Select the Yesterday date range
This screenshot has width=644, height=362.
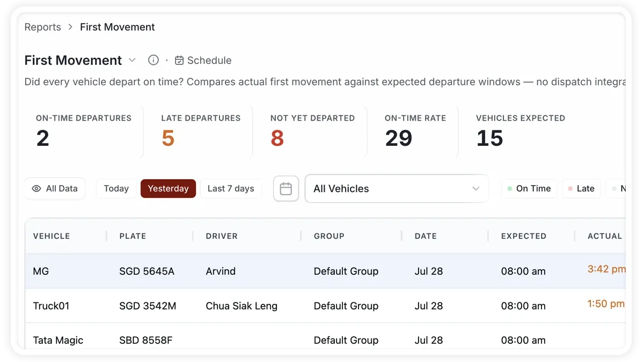(x=169, y=189)
